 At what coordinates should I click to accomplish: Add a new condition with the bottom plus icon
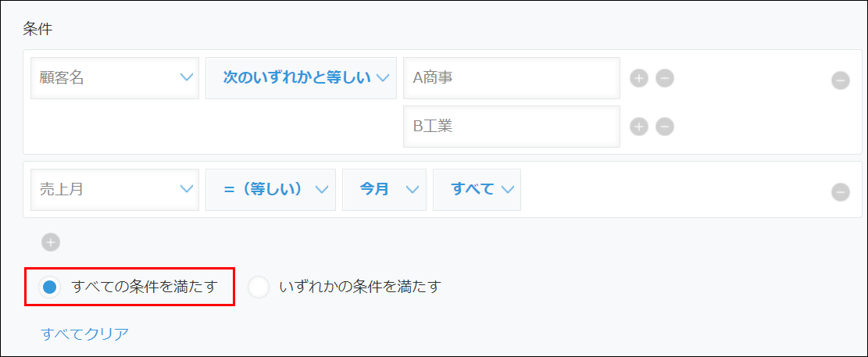(x=51, y=242)
